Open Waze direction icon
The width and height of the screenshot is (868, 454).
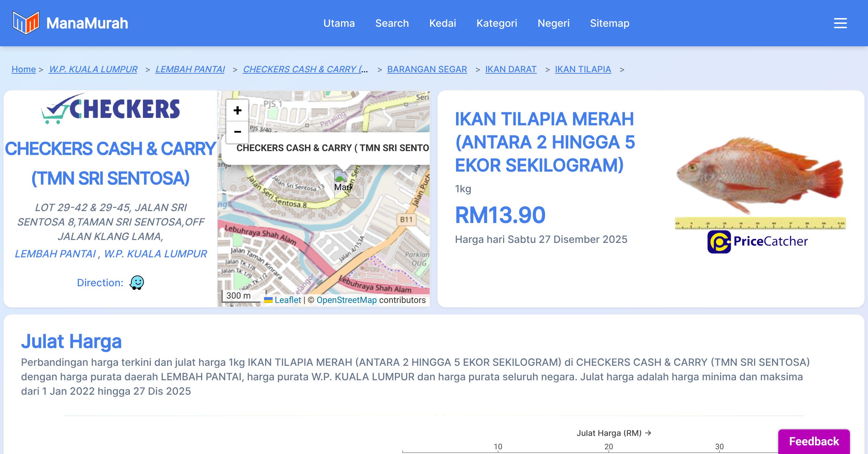coord(137,283)
